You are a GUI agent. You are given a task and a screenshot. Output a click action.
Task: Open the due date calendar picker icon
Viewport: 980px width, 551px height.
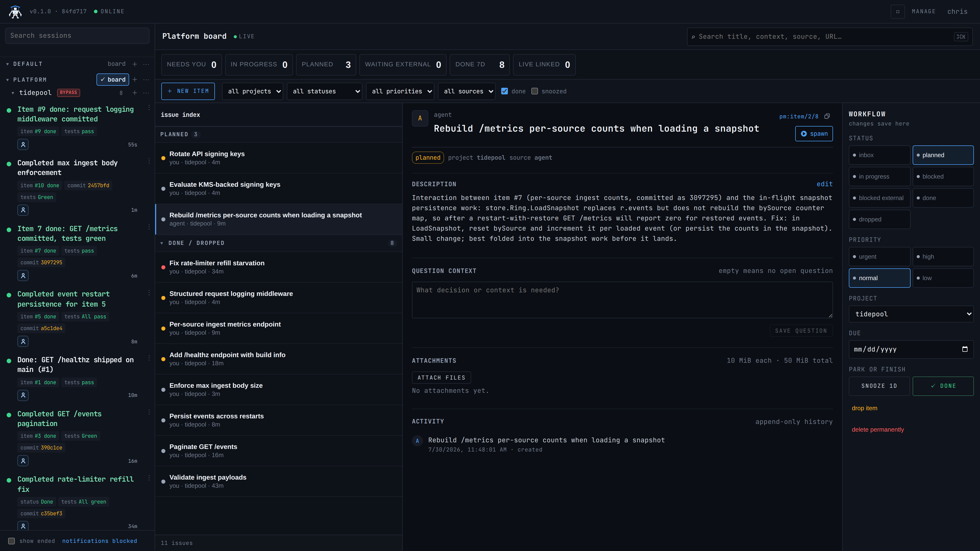964,349
